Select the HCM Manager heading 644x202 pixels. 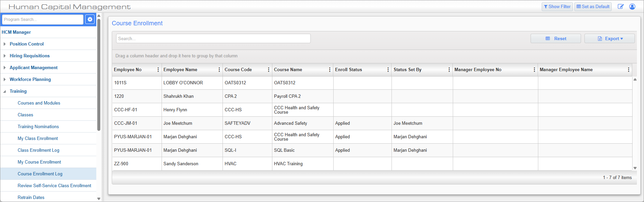coord(16,32)
